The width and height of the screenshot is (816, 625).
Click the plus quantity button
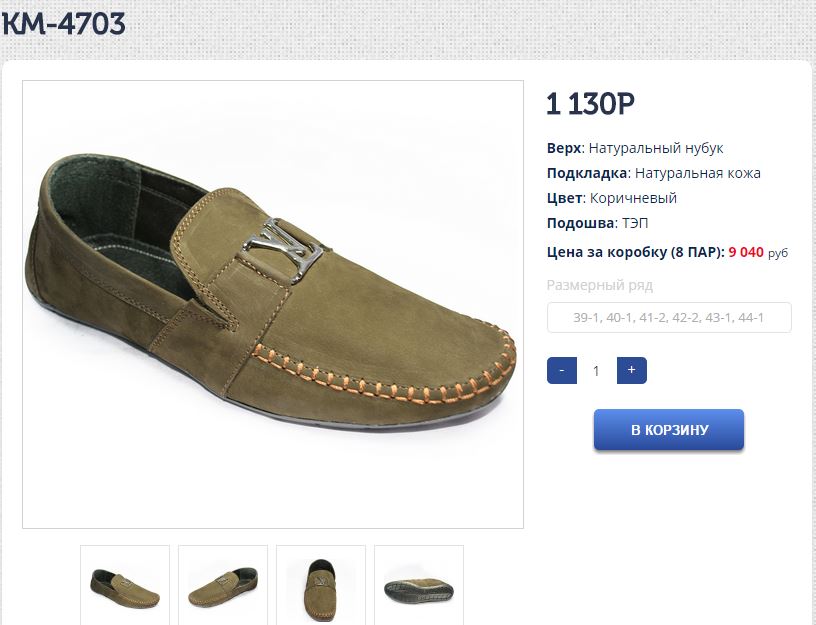point(631,370)
